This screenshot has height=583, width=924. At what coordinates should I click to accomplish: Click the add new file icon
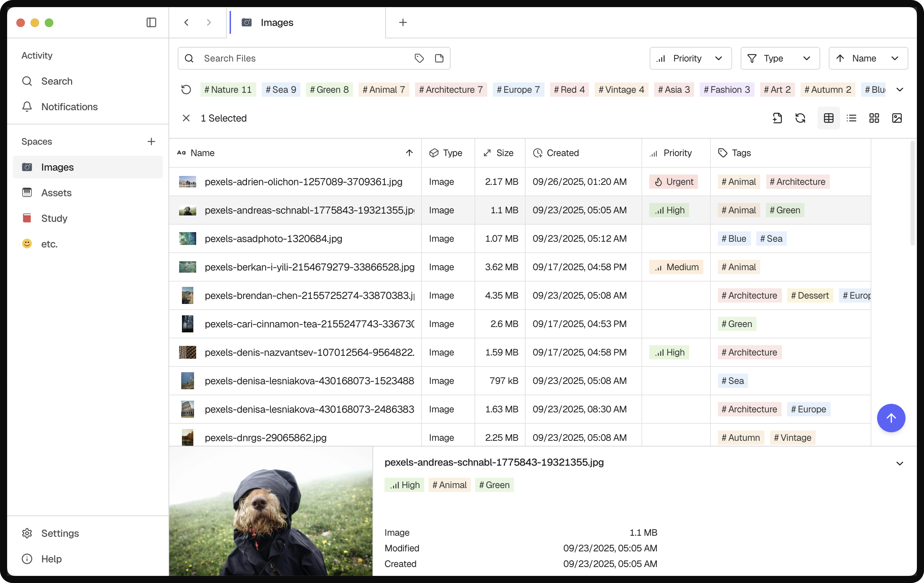pos(778,118)
